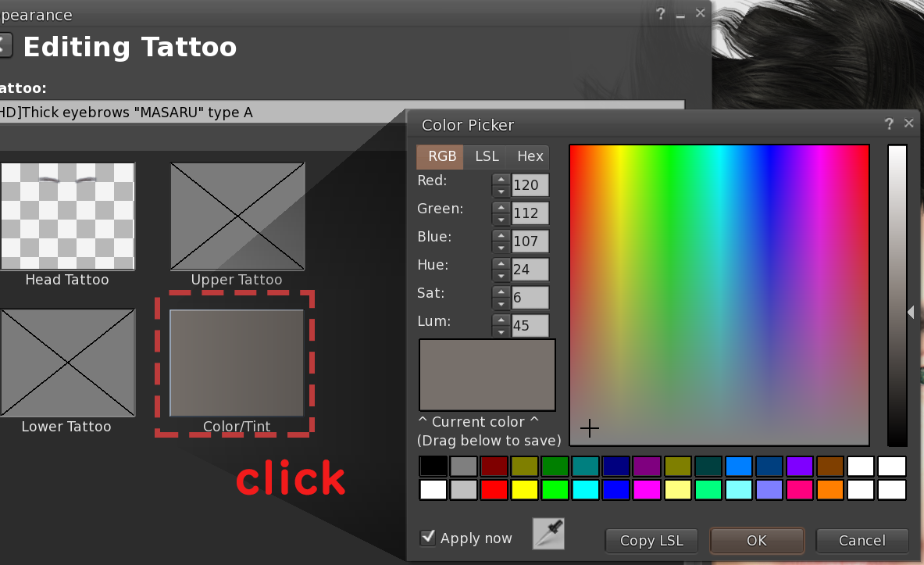Close the Color Picker dialog
924x565 pixels.
tap(908, 123)
